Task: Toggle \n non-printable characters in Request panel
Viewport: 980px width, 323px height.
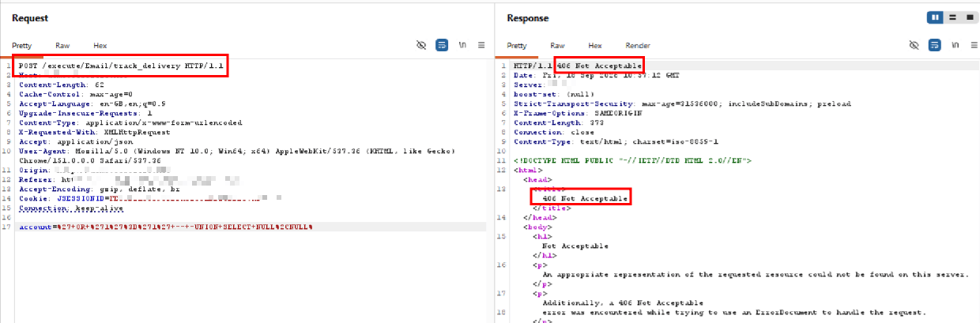Action: click(462, 45)
